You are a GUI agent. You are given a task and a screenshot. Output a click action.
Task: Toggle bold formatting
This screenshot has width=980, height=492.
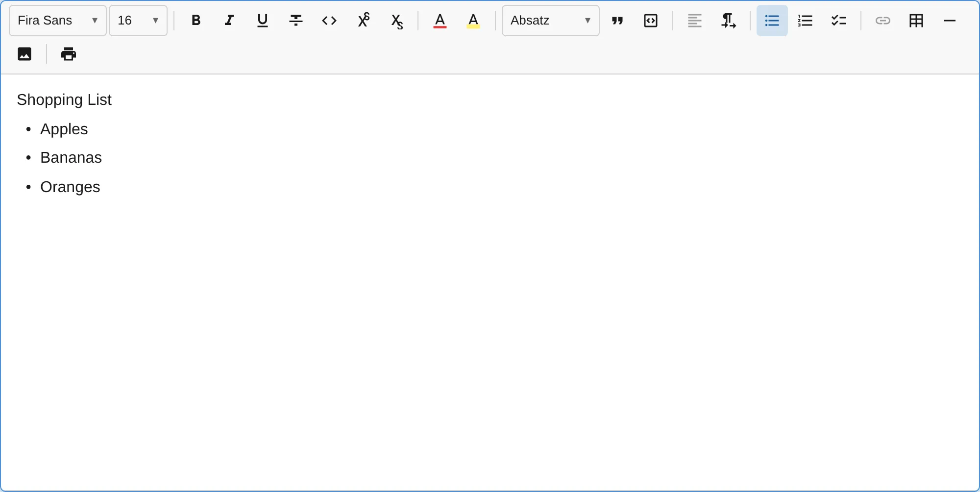(x=196, y=20)
